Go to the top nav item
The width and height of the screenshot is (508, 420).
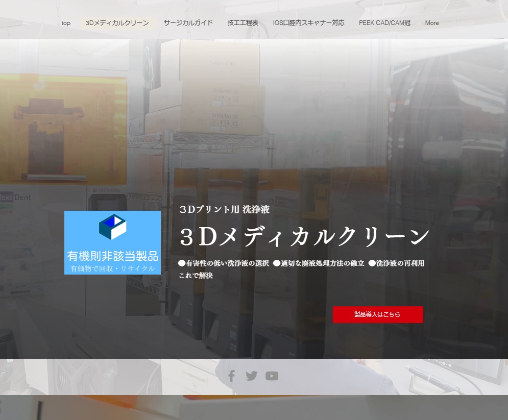tap(66, 23)
